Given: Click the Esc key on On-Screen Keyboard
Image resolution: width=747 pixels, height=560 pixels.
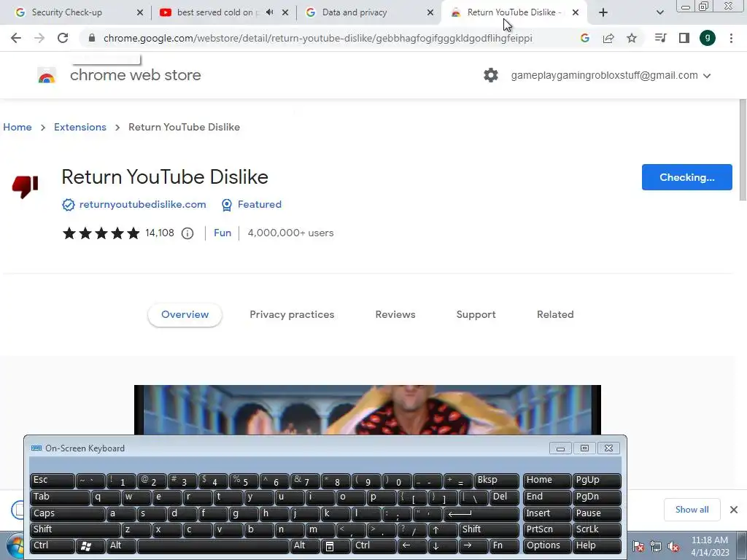Looking at the screenshot, I should click(x=52, y=481).
